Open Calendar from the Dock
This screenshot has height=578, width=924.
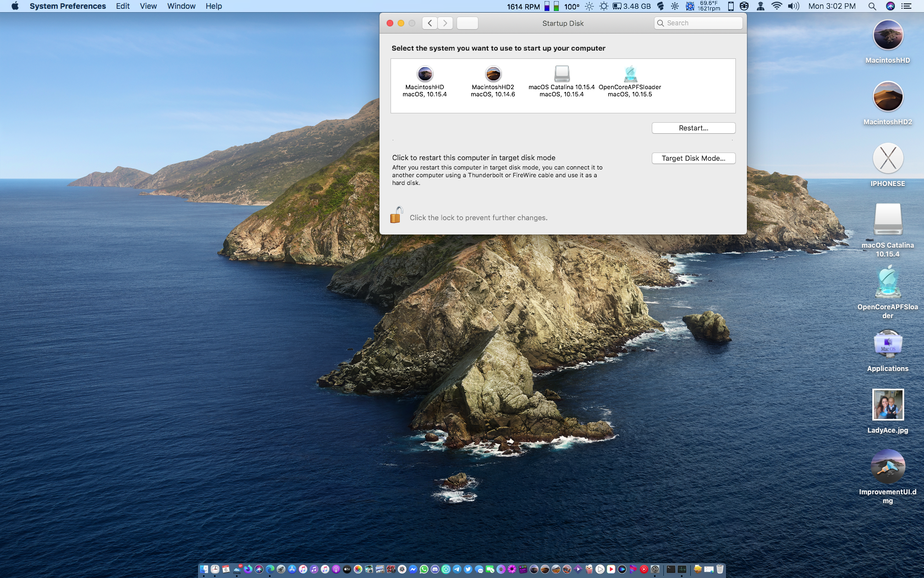point(226,569)
